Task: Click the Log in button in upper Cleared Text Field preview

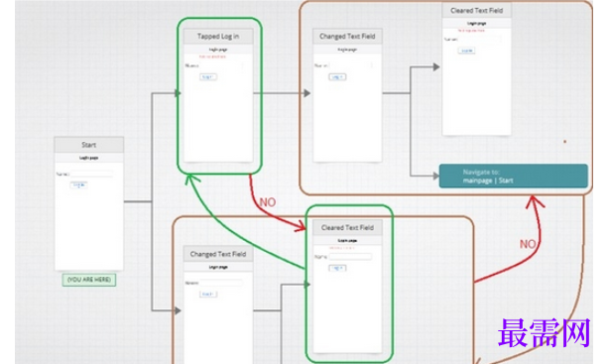Action: (x=466, y=51)
